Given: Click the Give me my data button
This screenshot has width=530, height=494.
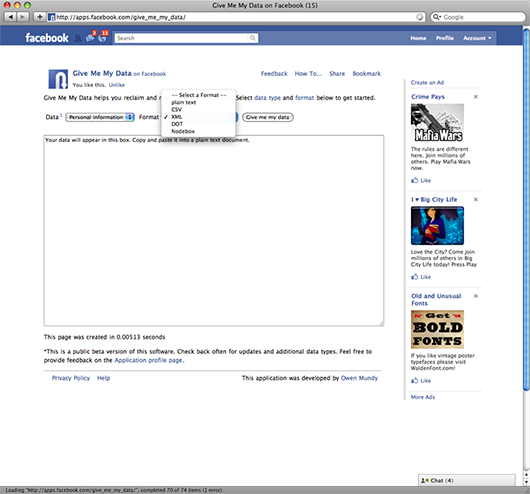Looking at the screenshot, I should point(268,117).
